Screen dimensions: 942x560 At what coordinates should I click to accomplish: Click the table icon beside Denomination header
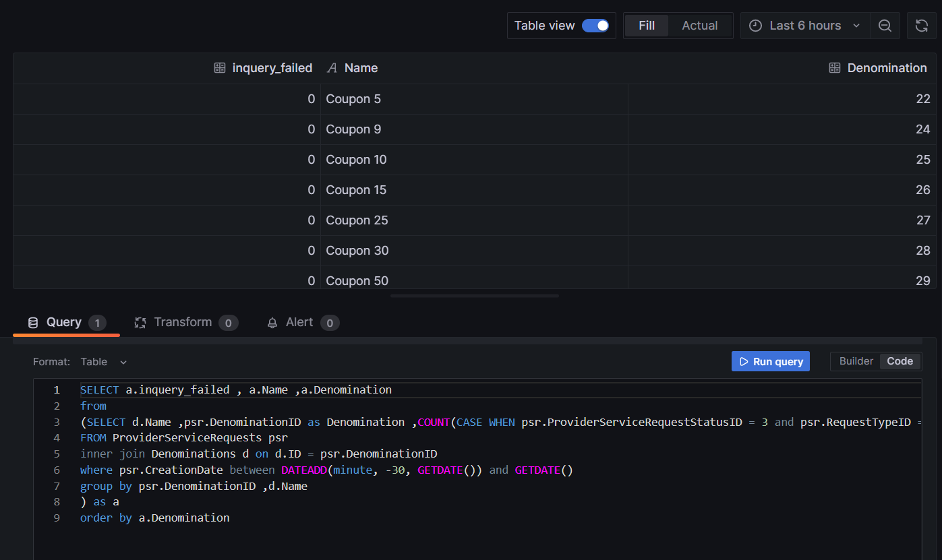coord(835,67)
